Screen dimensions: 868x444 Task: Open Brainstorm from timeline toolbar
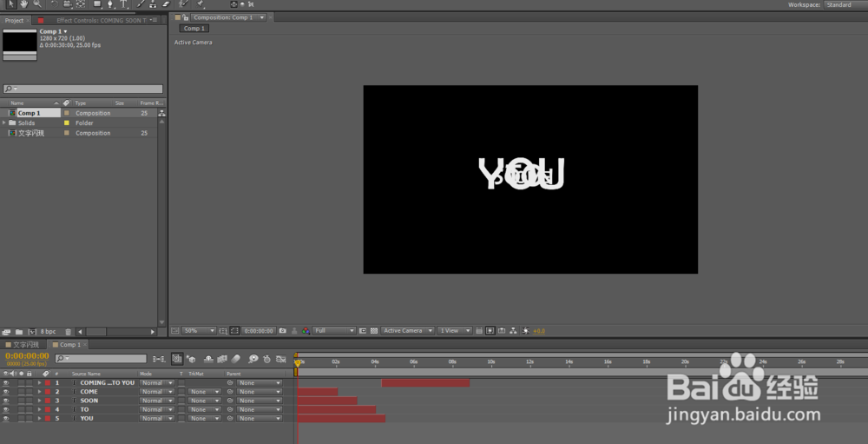(253, 359)
